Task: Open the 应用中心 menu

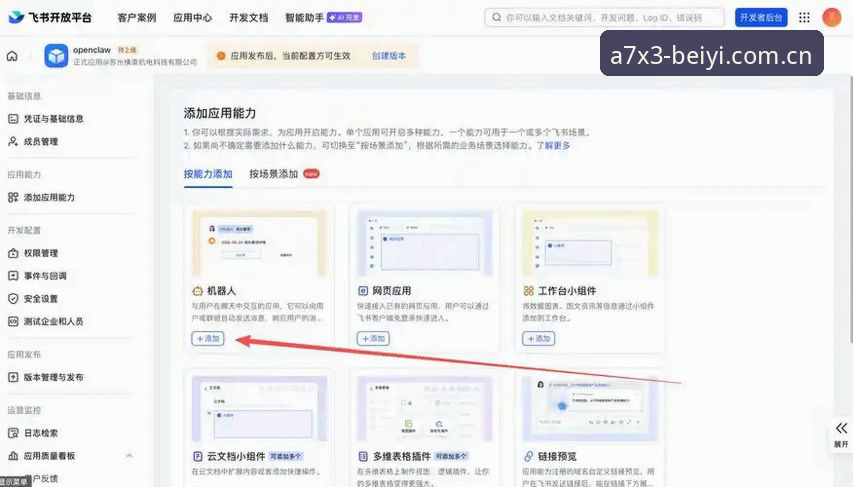Action: click(x=193, y=18)
